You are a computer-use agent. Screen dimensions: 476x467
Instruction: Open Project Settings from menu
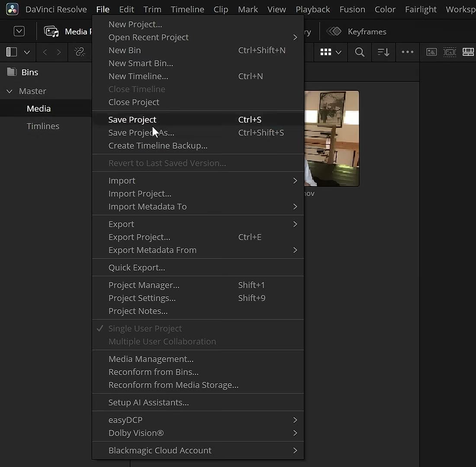tap(198, 298)
